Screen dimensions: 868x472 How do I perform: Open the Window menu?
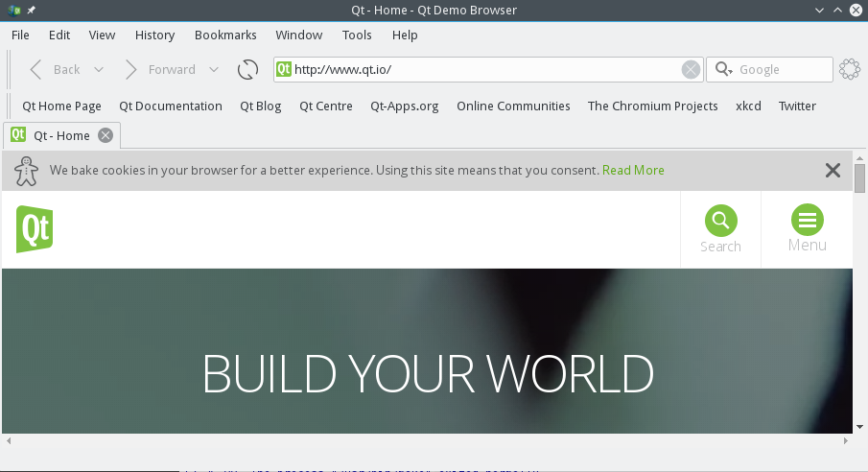click(x=299, y=35)
